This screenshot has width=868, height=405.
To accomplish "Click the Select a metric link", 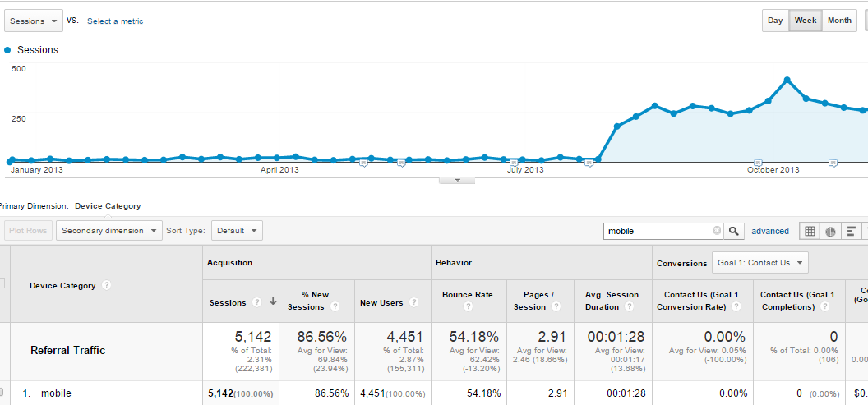I will pos(115,21).
